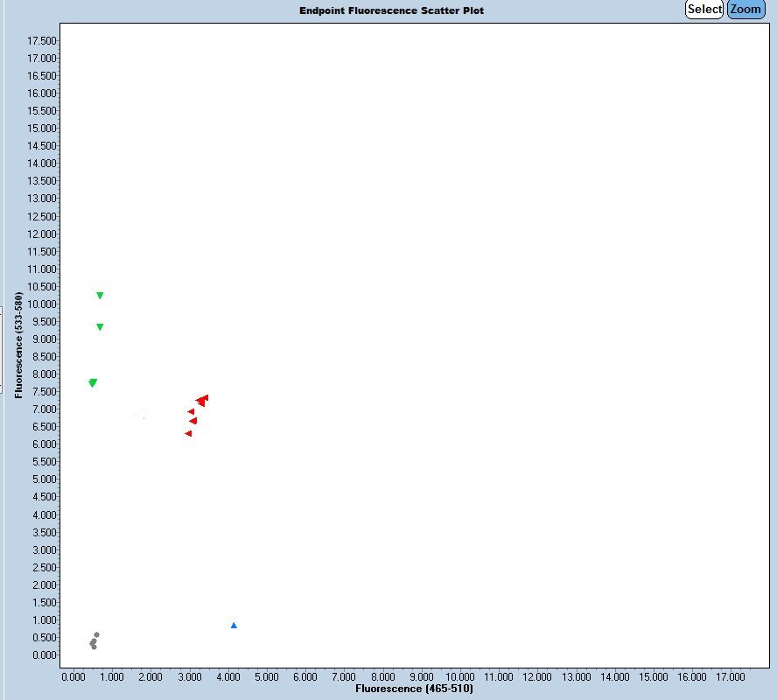Select the lowest red triangle marker
This screenshot has width=777, height=700.
[x=188, y=433]
